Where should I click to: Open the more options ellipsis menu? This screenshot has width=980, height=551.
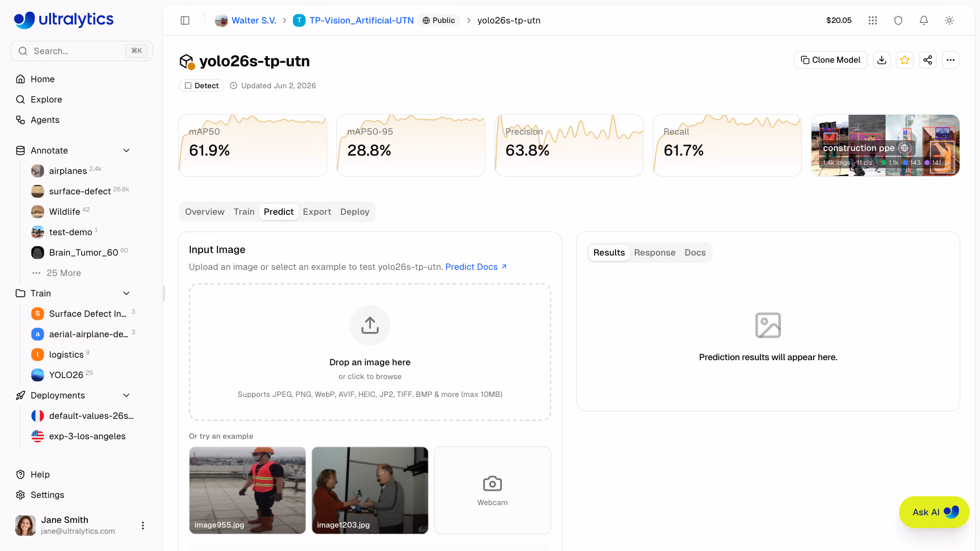click(x=950, y=60)
